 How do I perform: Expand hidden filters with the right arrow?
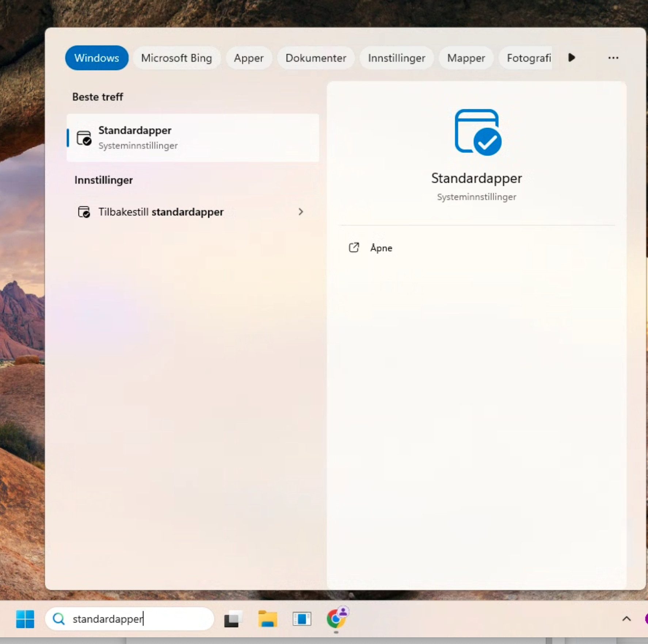point(571,58)
